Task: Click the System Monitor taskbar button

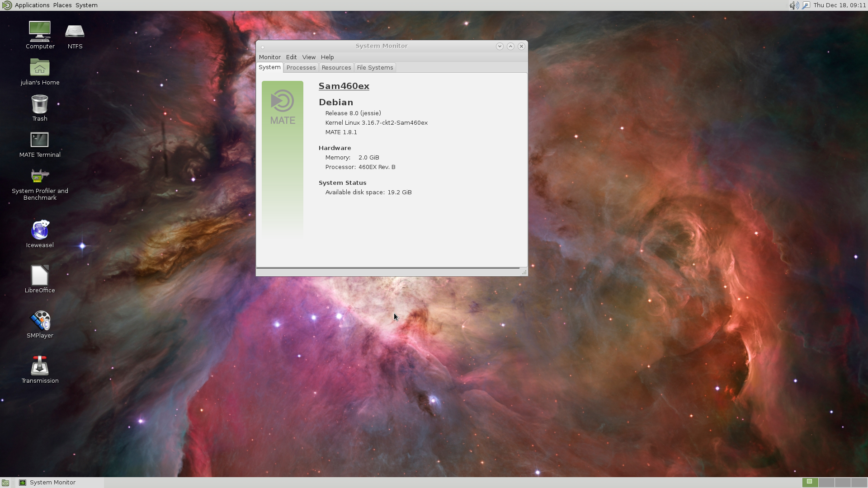Action: coord(52,483)
